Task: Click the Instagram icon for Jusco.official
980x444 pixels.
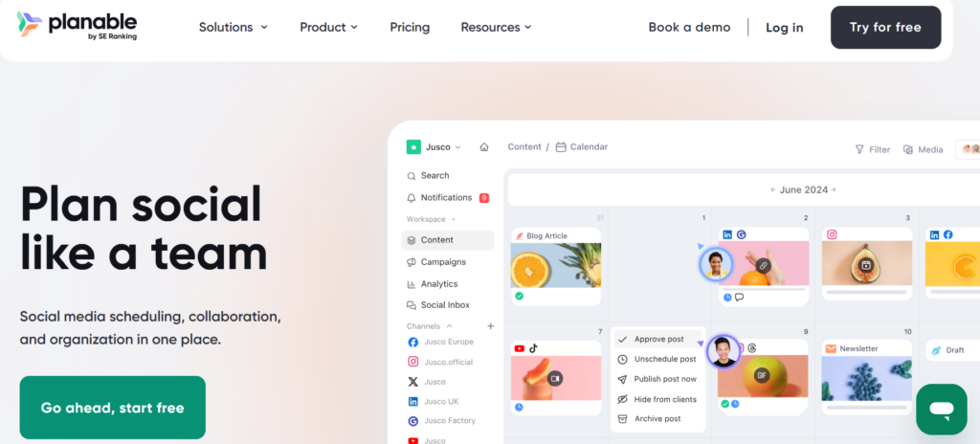Action: (x=413, y=362)
